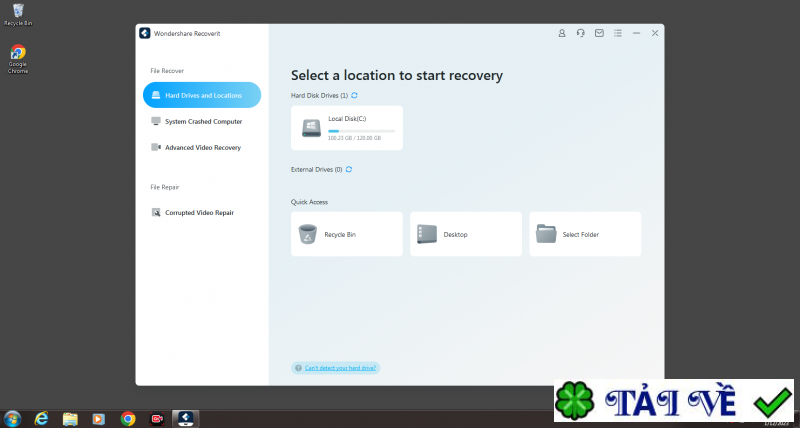Click the Quick Access heading
This screenshot has width=800, height=428.
(309, 202)
